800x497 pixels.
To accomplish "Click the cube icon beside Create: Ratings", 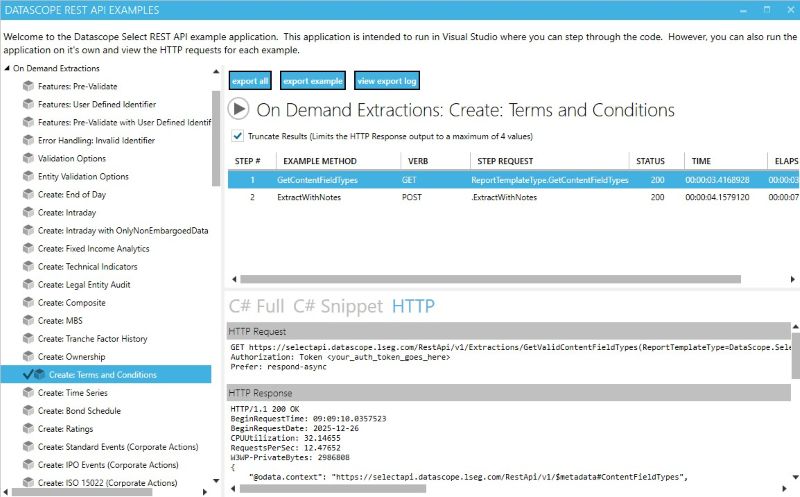I will point(28,429).
